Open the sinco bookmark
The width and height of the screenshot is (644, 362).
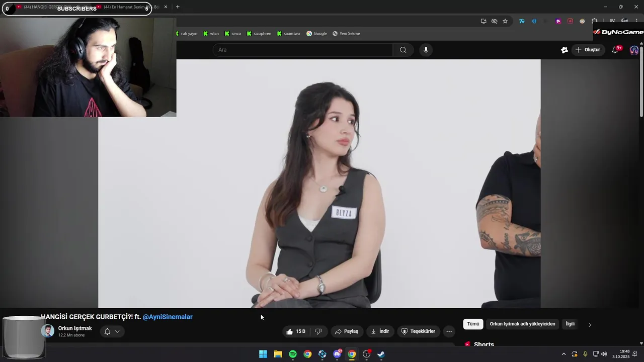coord(233,34)
